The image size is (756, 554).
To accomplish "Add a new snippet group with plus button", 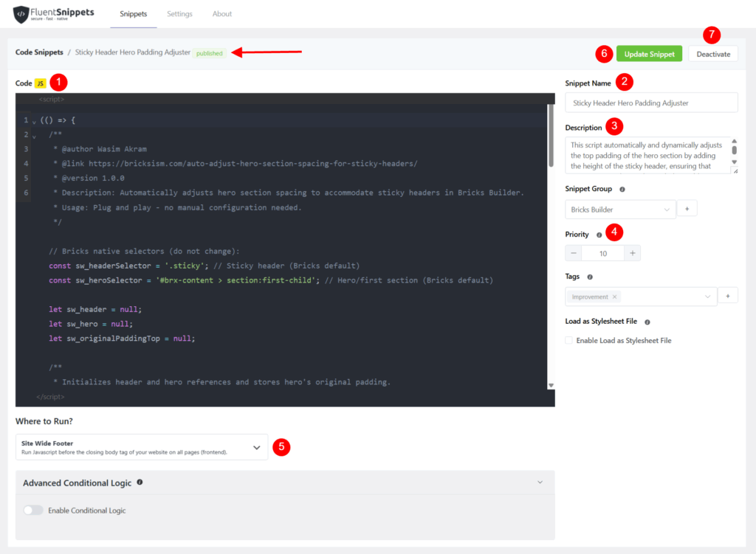I will 687,210.
